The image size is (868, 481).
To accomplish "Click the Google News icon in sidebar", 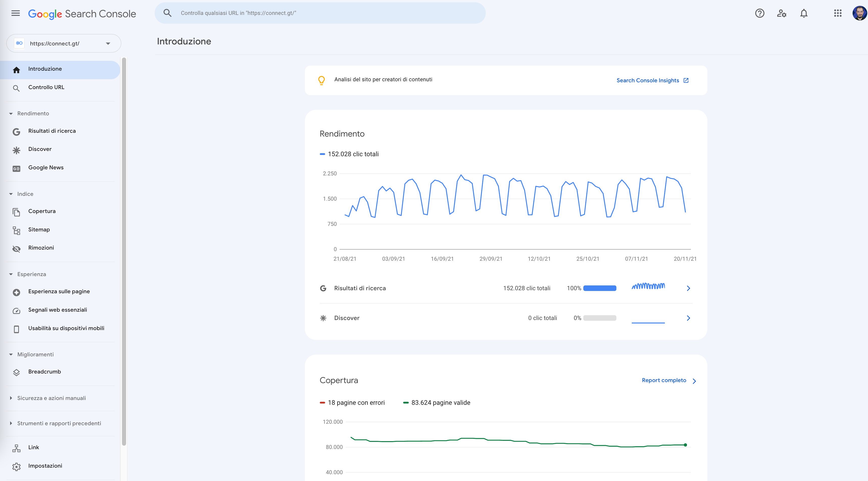I will coord(16,169).
